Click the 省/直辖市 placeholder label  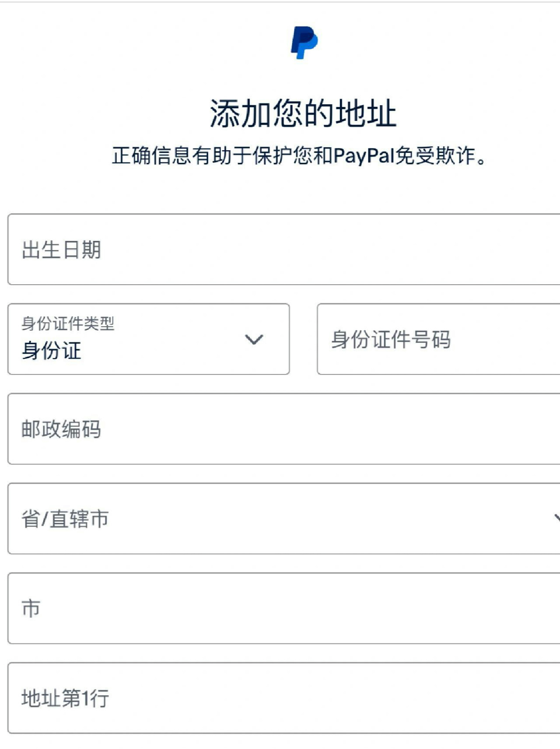point(65,519)
